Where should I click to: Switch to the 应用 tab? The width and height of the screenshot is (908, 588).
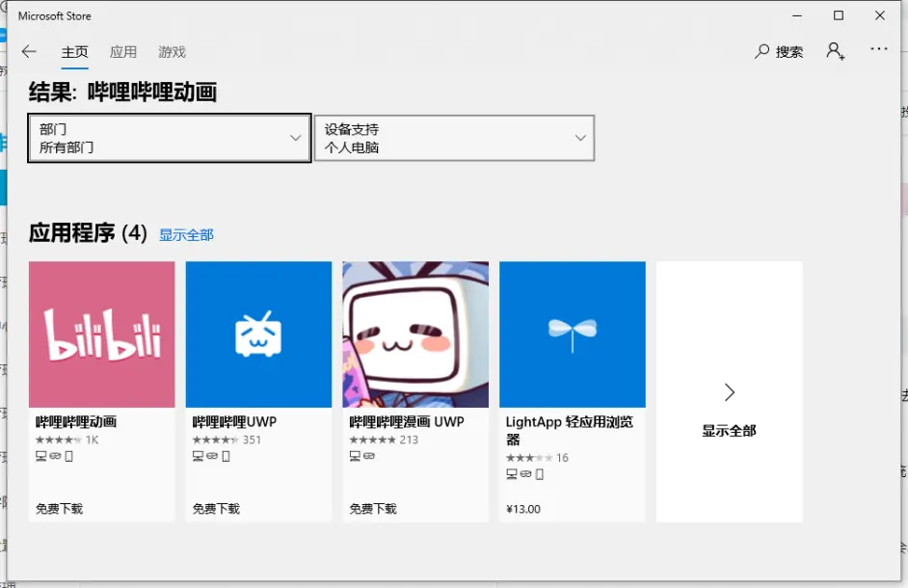(x=123, y=52)
